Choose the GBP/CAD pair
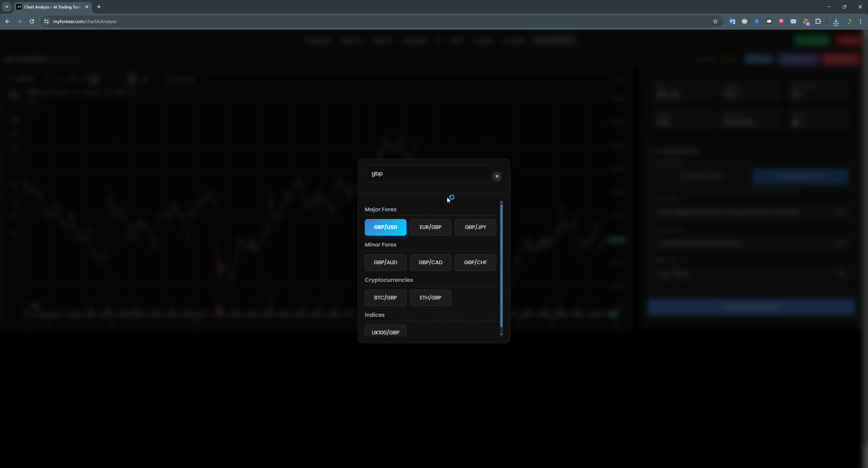The image size is (868, 468). click(430, 262)
